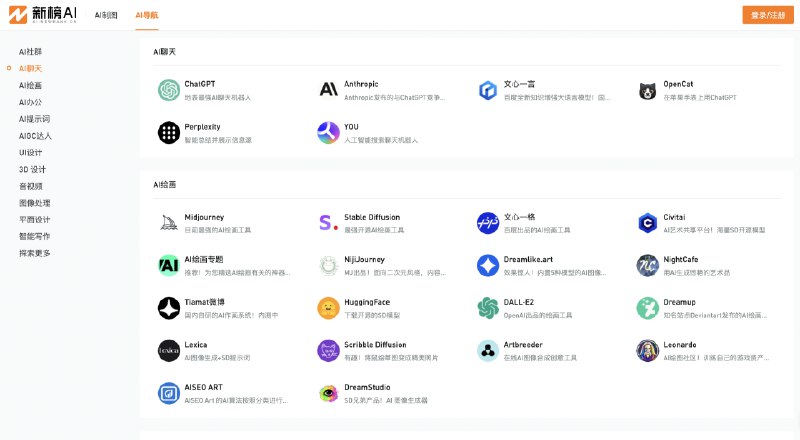Click the Leonardo title link
Image resolution: width=800 pixels, height=440 pixels.
pos(680,345)
